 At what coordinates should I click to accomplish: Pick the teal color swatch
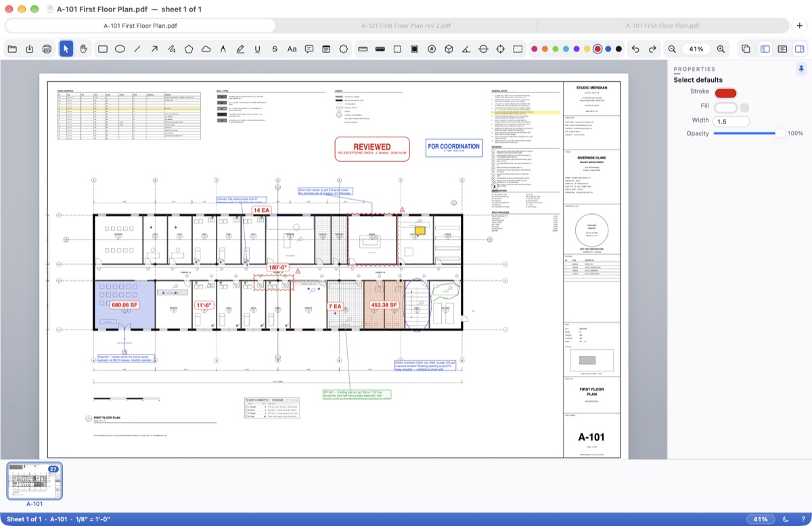[566, 49]
